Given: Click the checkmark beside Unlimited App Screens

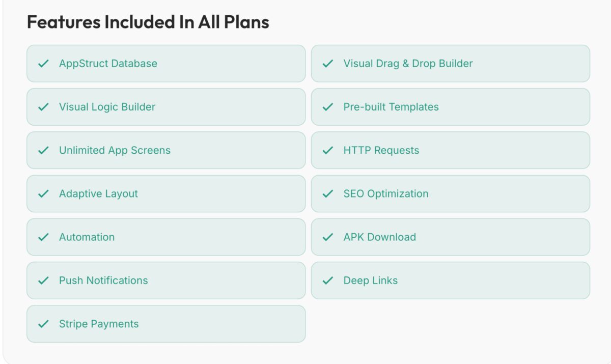Looking at the screenshot, I should click(44, 150).
